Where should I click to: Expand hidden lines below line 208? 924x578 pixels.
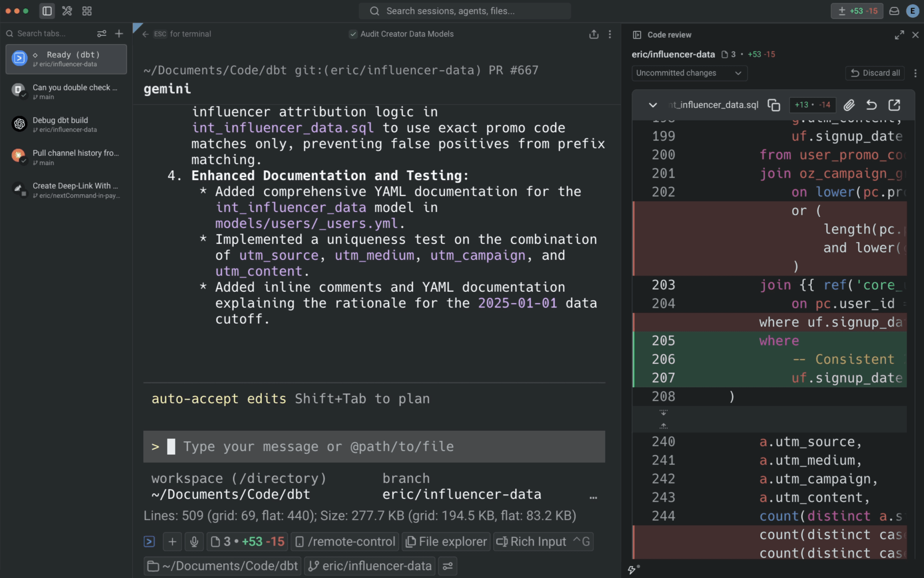[x=663, y=413]
